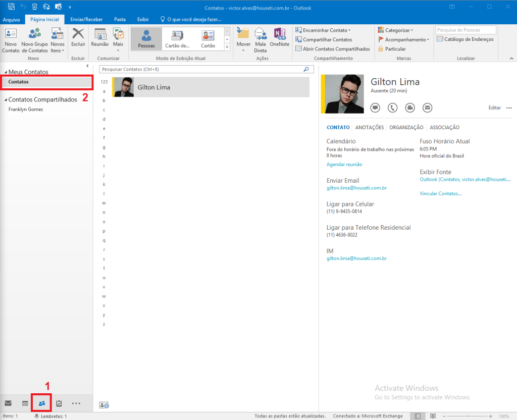Switch to Cartão de visita view
Viewport: 517px width, 420px height.
coord(177,39)
